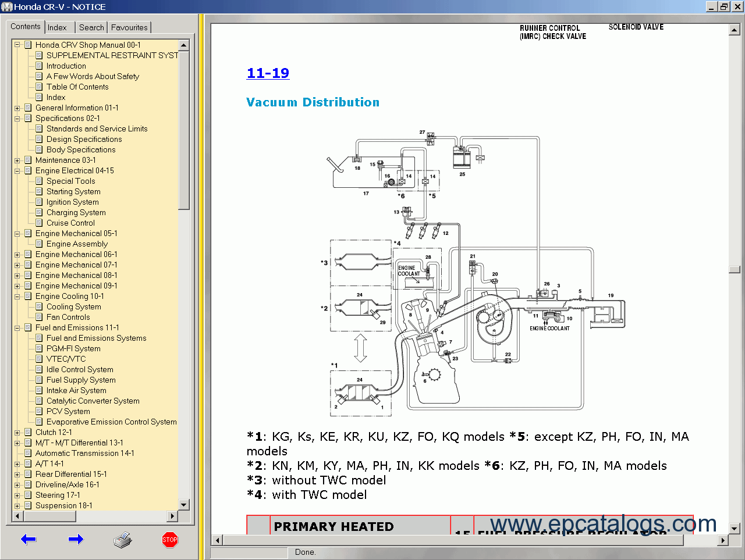Click the blue back arrow icon
The height and width of the screenshot is (560, 745).
[x=29, y=540]
